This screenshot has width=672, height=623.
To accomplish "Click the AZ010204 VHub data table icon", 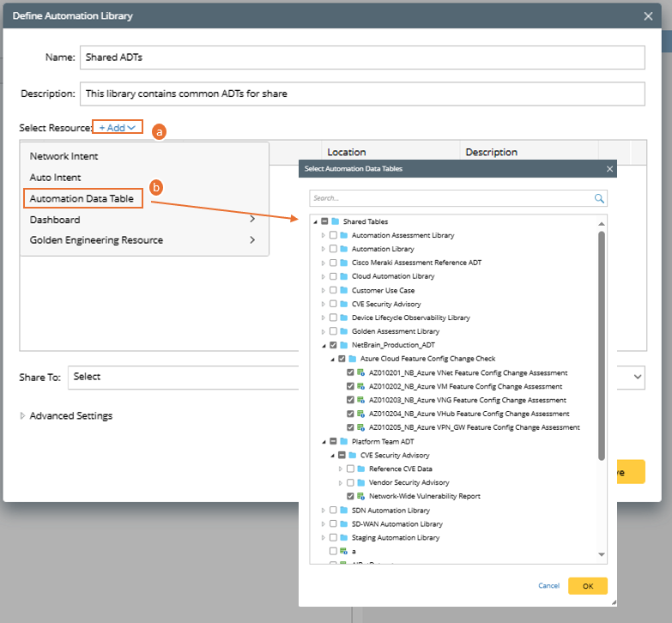I will coord(362,414).
